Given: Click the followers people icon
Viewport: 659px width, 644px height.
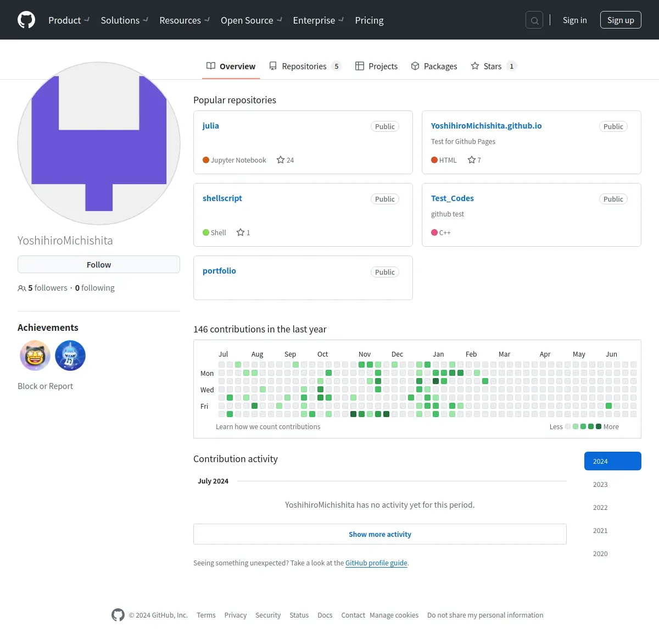Looking at the screenshot, I should point(22,288).
